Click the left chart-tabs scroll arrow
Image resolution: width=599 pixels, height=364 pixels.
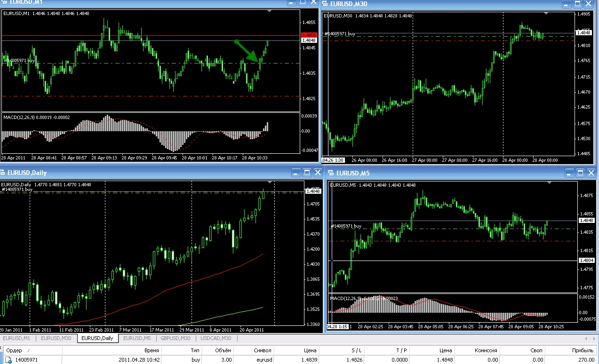tap(586, 338)
